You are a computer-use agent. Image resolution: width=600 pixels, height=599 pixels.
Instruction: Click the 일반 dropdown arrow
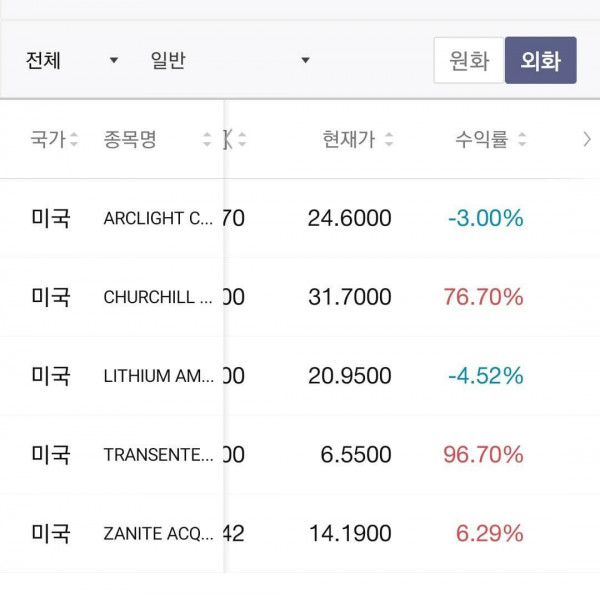click(305, 60)
